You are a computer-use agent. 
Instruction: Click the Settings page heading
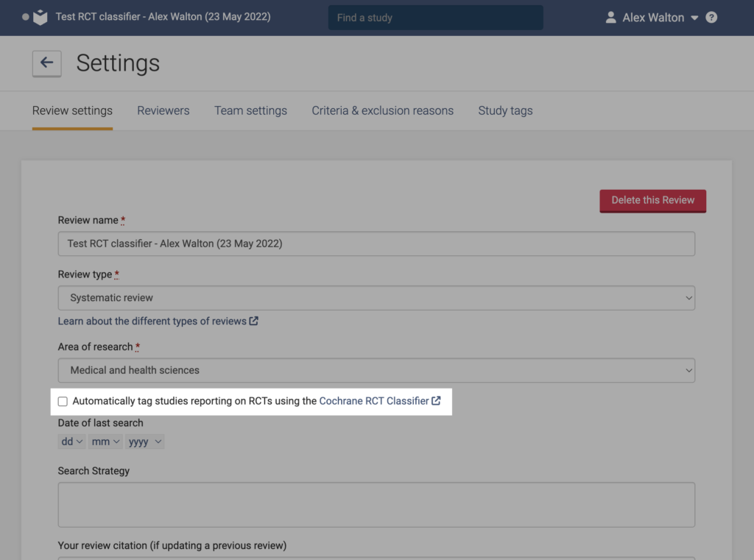click(x=118, y=63)
